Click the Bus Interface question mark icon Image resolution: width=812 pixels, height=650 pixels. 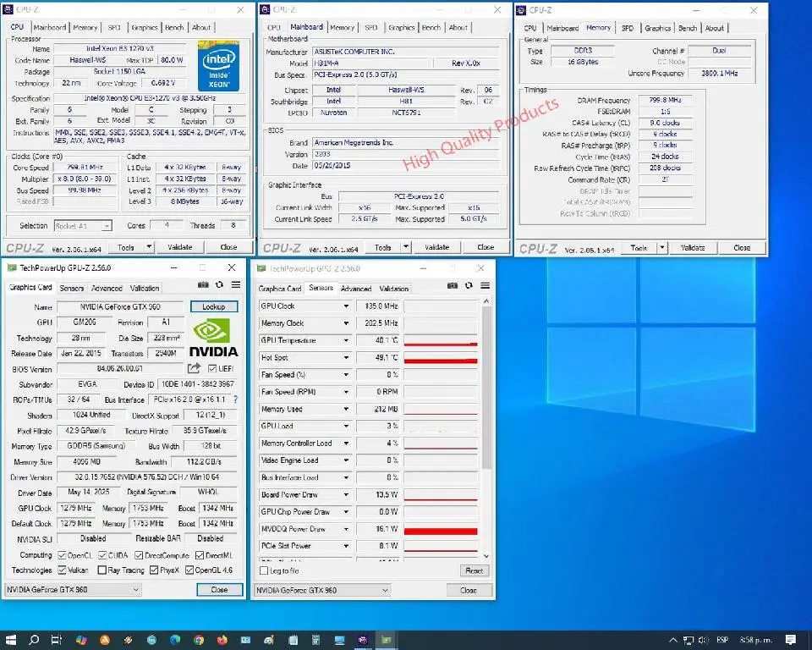click(236, 399)
